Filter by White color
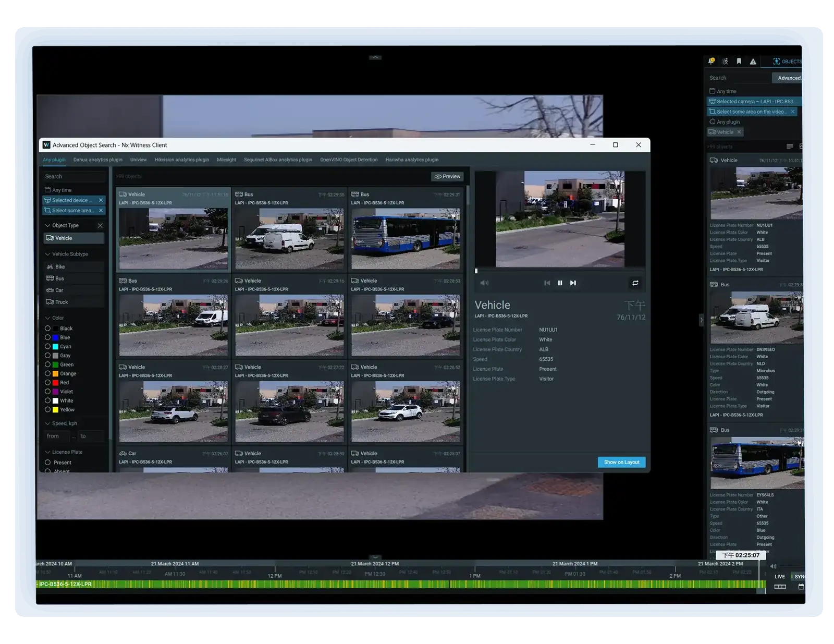Viewport: 834px width, 644px height. point(59,400)
